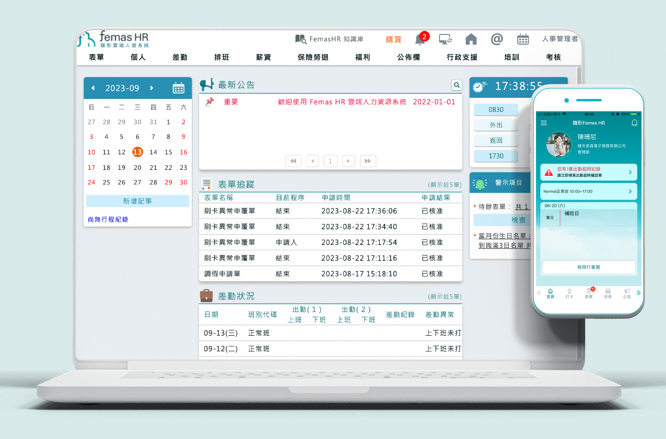
Task: Click the 09-12(二) attendance row
Action: 330,349
